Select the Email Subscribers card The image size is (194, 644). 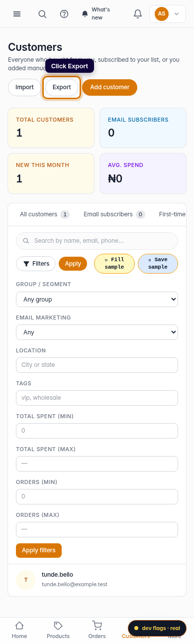click(x=143, y=128)
